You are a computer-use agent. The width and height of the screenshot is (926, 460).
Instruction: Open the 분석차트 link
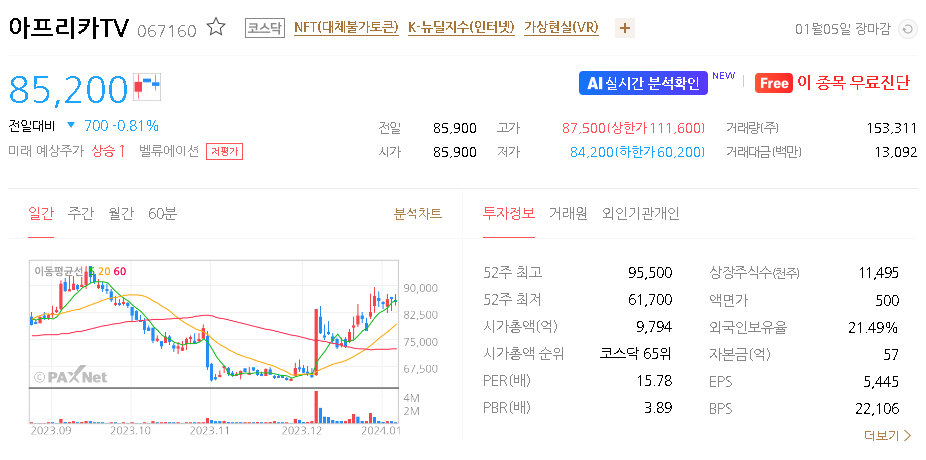pyautogui.click(x=418, y=214)
